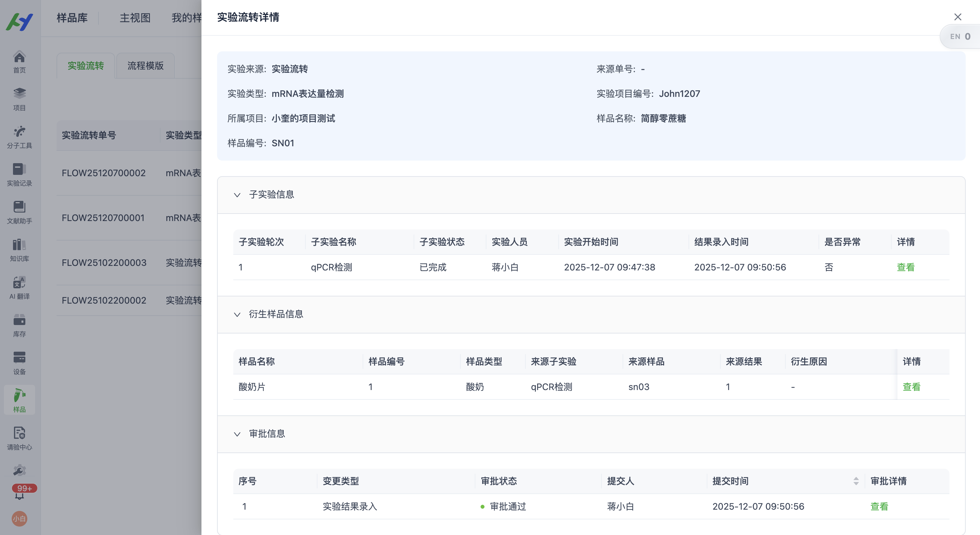Select the 文献助手 literature assistant icon
Image resolution: width=980 pixels, height=535 pixels.
[x=19, y=212]
